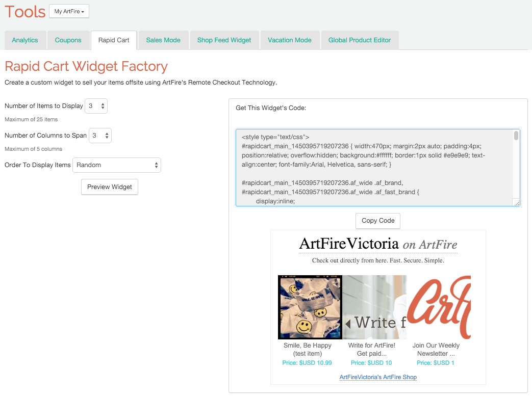Open the Global Product Editor tab
This screenshot has height=397, width=532.
(x=360, y=40)
